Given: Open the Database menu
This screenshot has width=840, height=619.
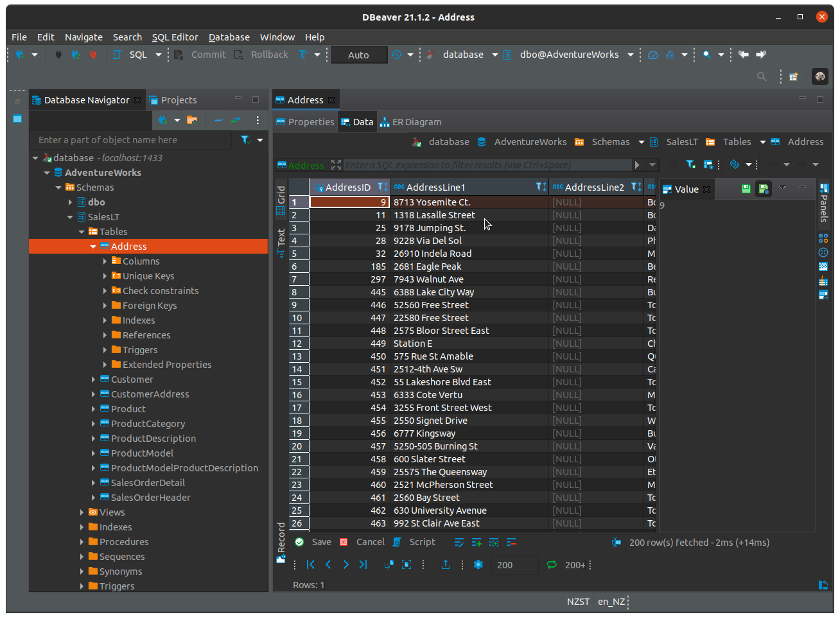Looking at the screenshot, I should (x=229, y=37).
